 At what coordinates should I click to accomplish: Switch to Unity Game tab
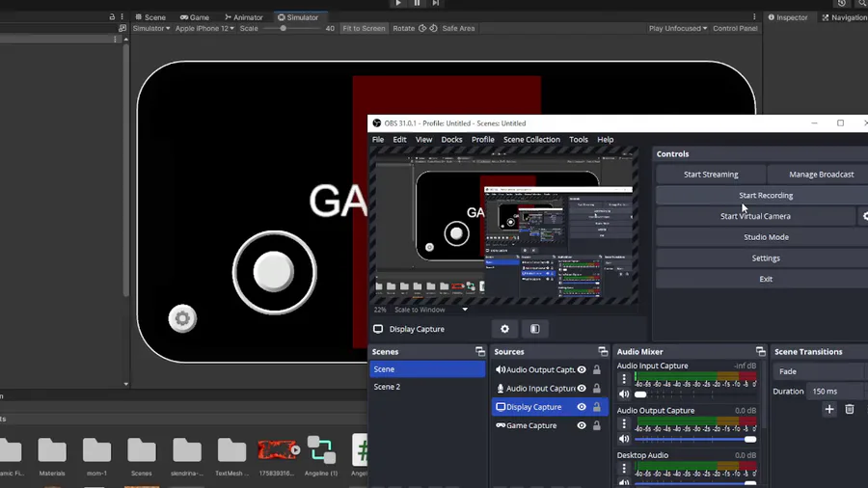click(195, 17)
